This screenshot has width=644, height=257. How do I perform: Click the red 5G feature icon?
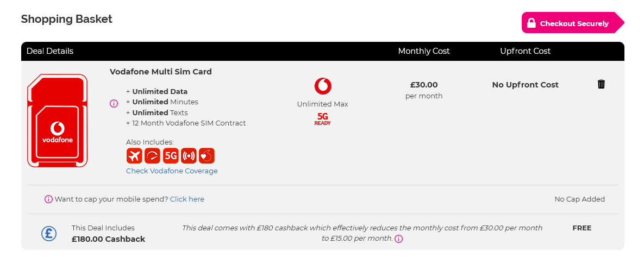tap(171, 156)
